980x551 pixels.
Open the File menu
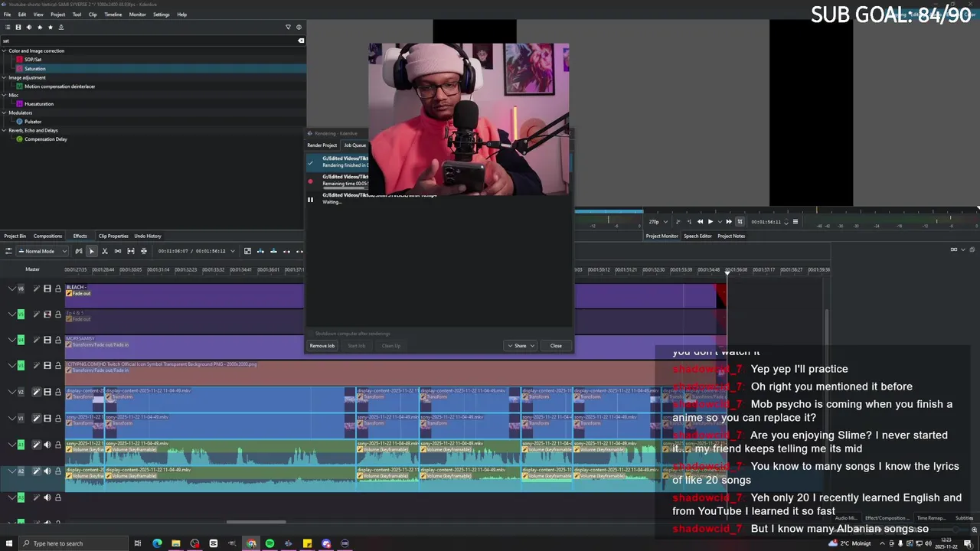click(7, 15)
